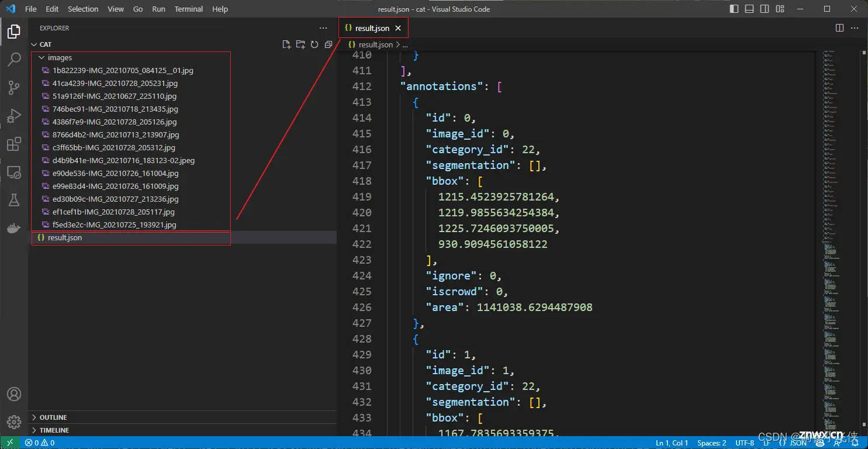Split the editor to the right
868x449 pixels.
839,28
